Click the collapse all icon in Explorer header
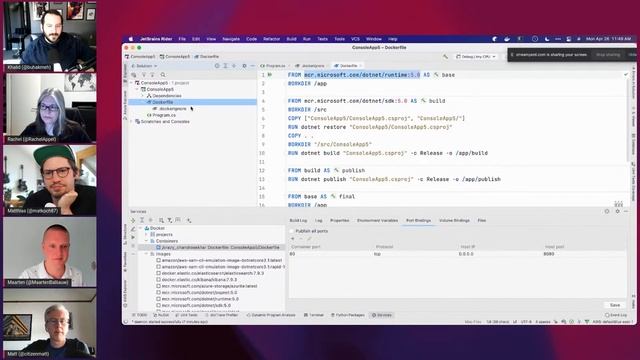 [x=234, y=66]
